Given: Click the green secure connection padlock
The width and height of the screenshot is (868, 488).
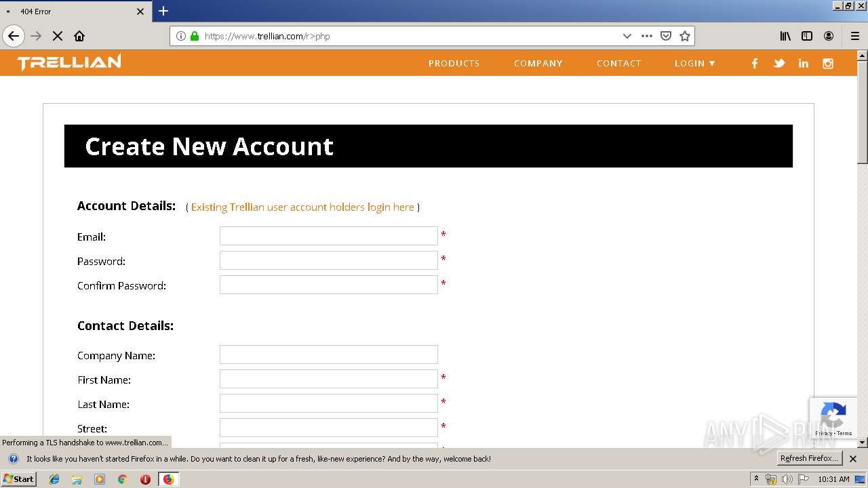Looking at the screenshot, I should (x=195, y=36).
